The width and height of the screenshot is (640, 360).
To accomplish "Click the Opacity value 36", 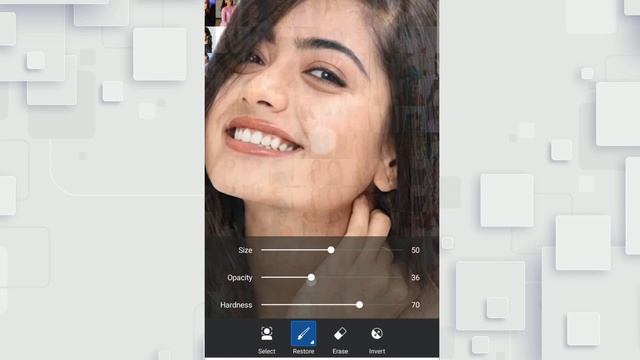I will [416, 278].
